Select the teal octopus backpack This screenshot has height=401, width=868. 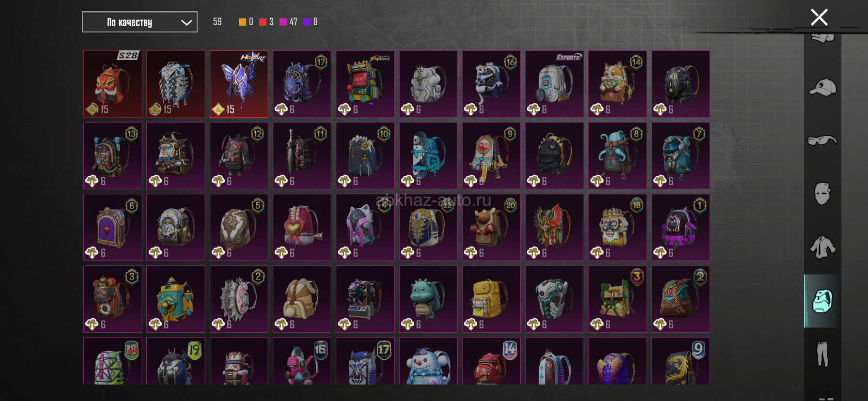pyautogui.click(x=618, y=155)
